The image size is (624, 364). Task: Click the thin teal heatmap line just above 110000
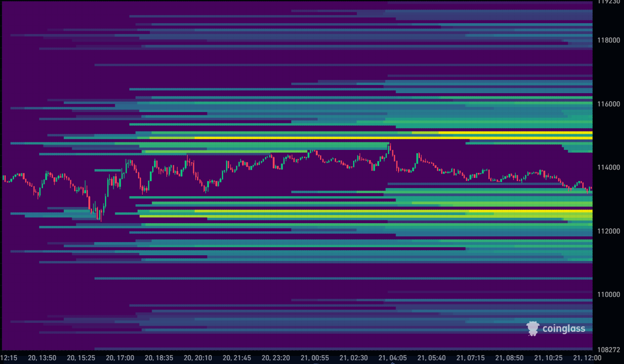click(343, 278)
